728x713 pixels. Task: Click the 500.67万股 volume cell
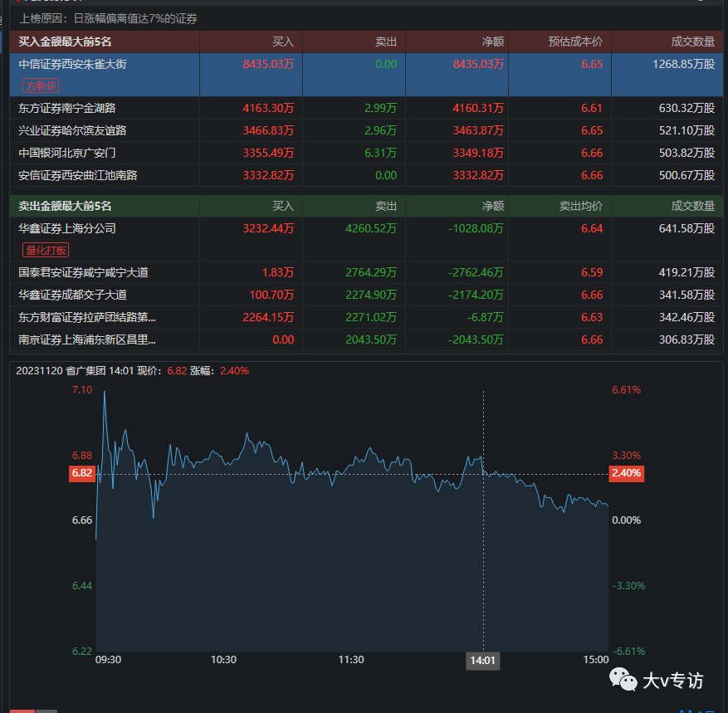click(686, 175)
